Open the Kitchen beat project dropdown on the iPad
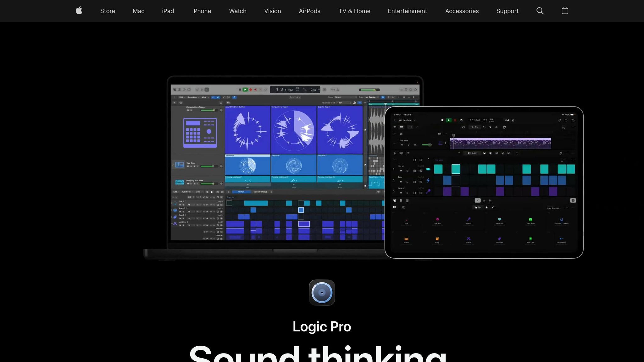Image resolution: width=644 pixels, height=362 pixels. tap(407, 120)
